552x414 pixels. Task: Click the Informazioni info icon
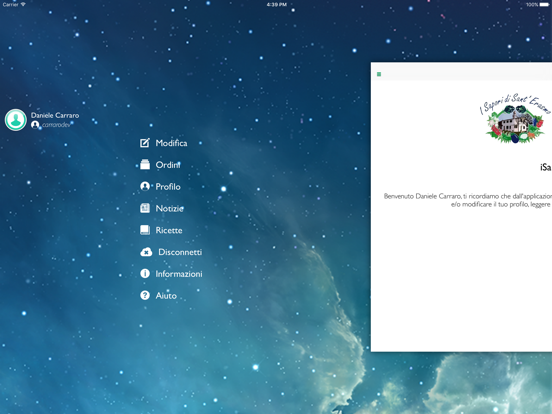coord(145,274)
